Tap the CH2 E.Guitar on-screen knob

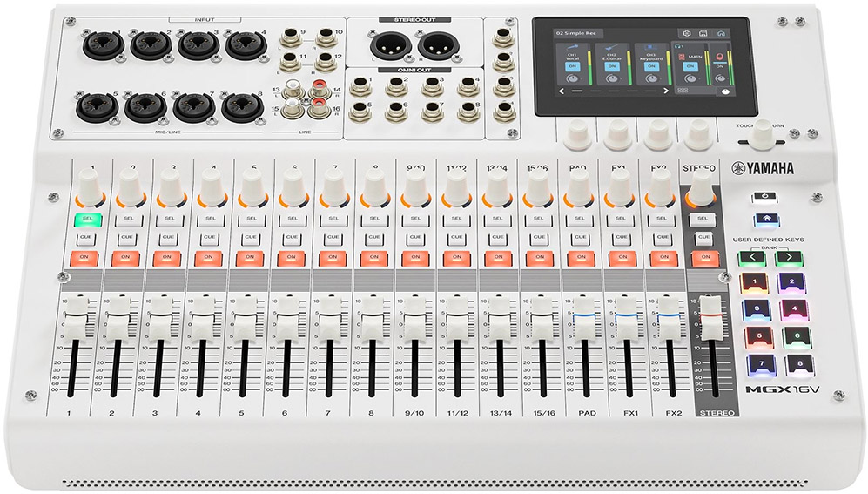[x=612, y=78]
